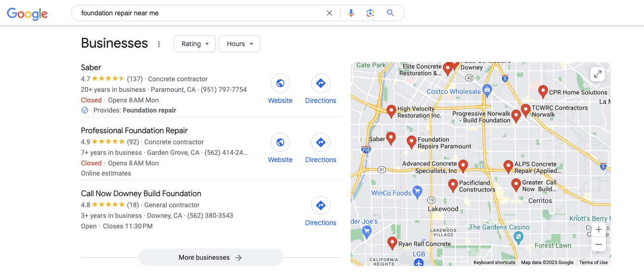644x278 pixels.
Task: Open Call Now Downey Build Foundation listing
Action: 141,193
